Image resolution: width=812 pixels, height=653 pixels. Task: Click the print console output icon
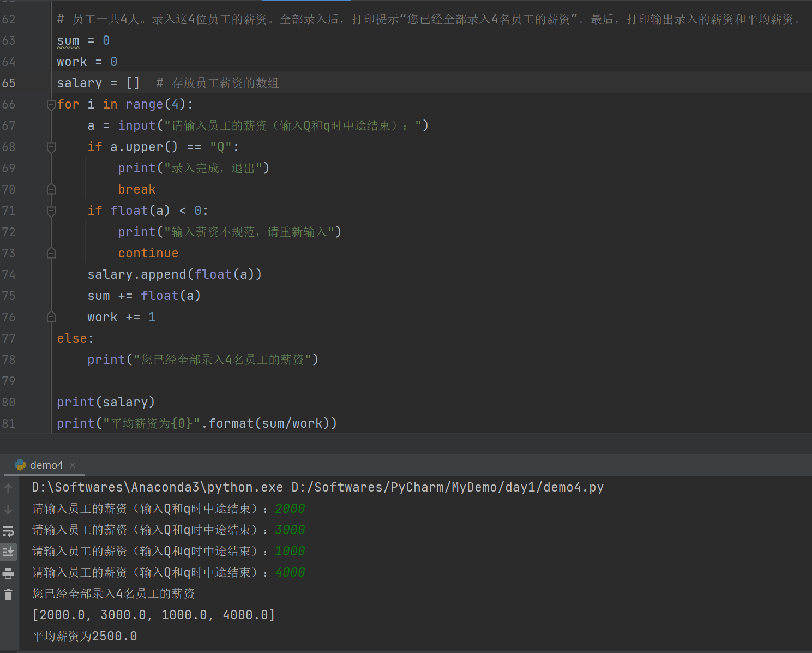click(x=8, y=573)
